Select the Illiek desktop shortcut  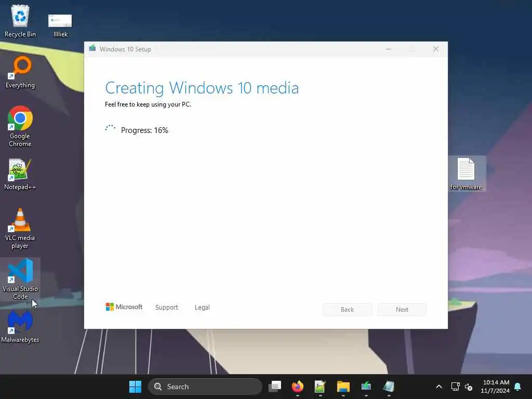(60, 24)
